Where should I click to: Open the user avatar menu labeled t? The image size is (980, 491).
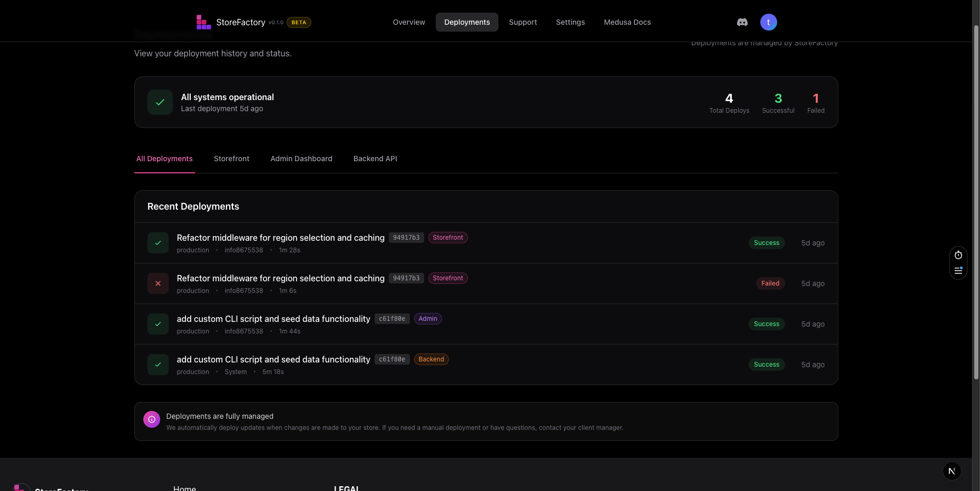(768, 22)
